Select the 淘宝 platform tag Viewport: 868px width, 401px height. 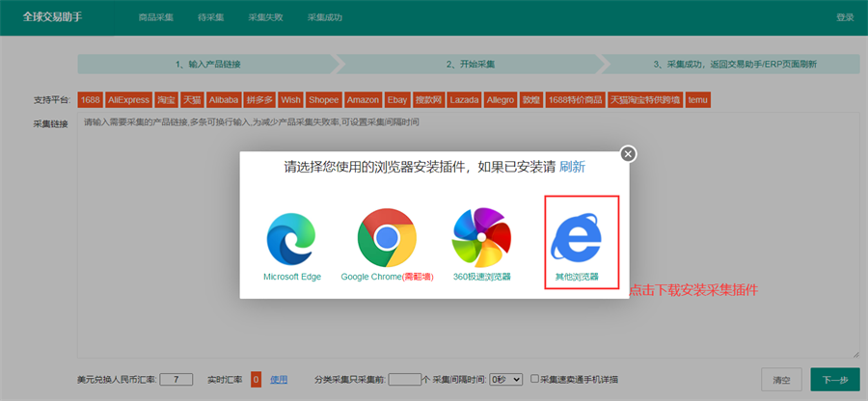pos(166,100)
